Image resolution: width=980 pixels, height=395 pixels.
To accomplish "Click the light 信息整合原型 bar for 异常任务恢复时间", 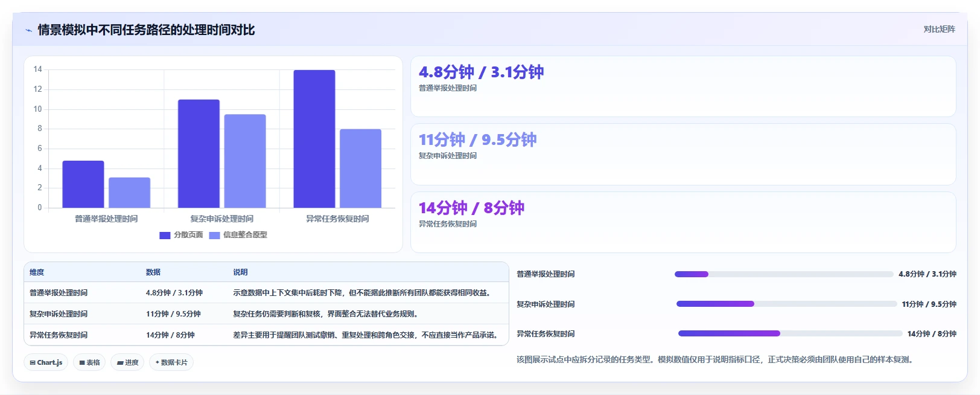I will pos(360,169).
